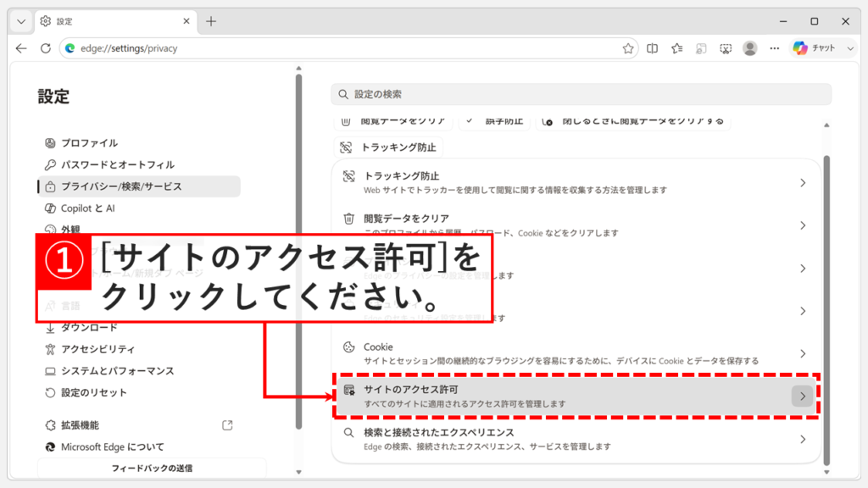The image size is (868, 488).
Task: Open プロファイル in settings sidebar
Action: coord(138,142)
